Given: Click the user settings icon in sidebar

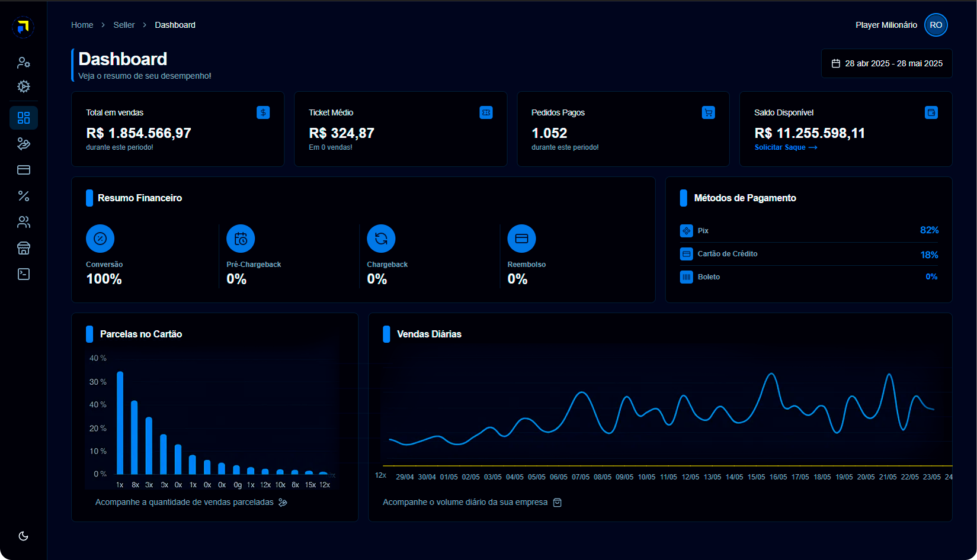Looking at the screenshot, I should pyautogui.click(x=24, y=62).
